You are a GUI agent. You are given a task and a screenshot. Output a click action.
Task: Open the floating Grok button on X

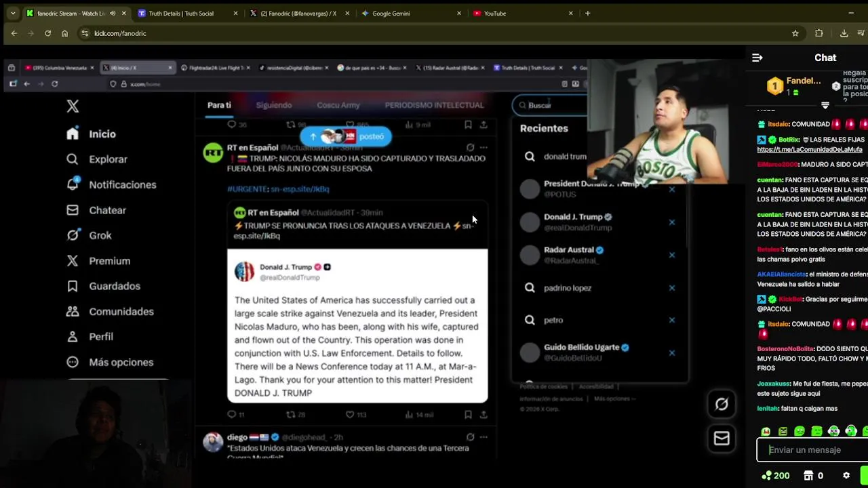pos(722,405)
